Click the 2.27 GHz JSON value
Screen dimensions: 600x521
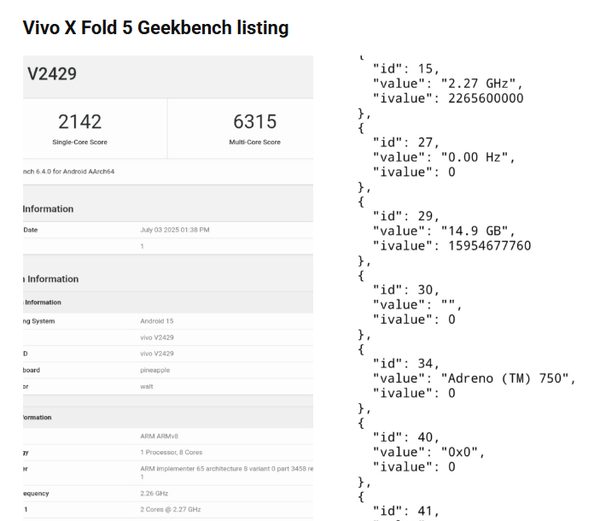point(478,83)
